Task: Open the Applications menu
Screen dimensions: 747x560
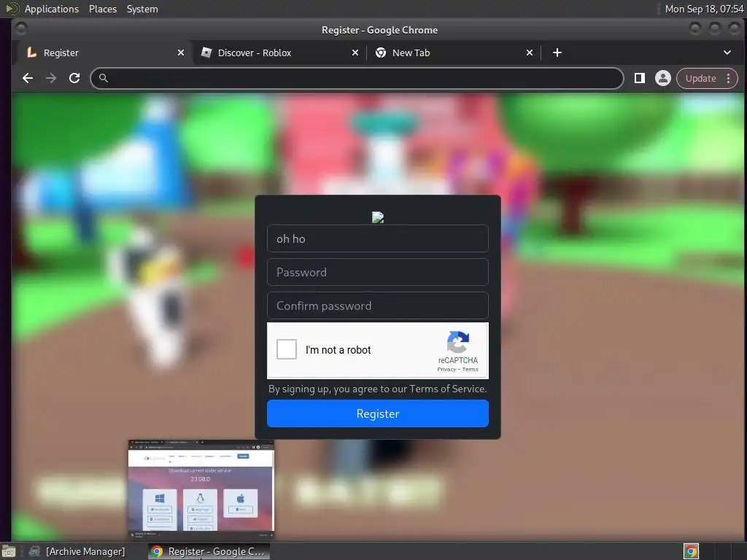Action: click(x=52, y=9)
